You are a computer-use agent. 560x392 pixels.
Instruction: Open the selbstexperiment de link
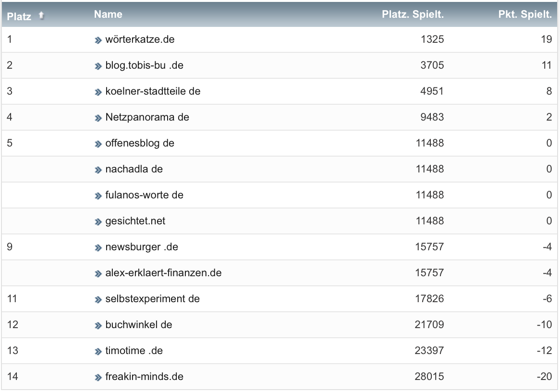point(153,299)
